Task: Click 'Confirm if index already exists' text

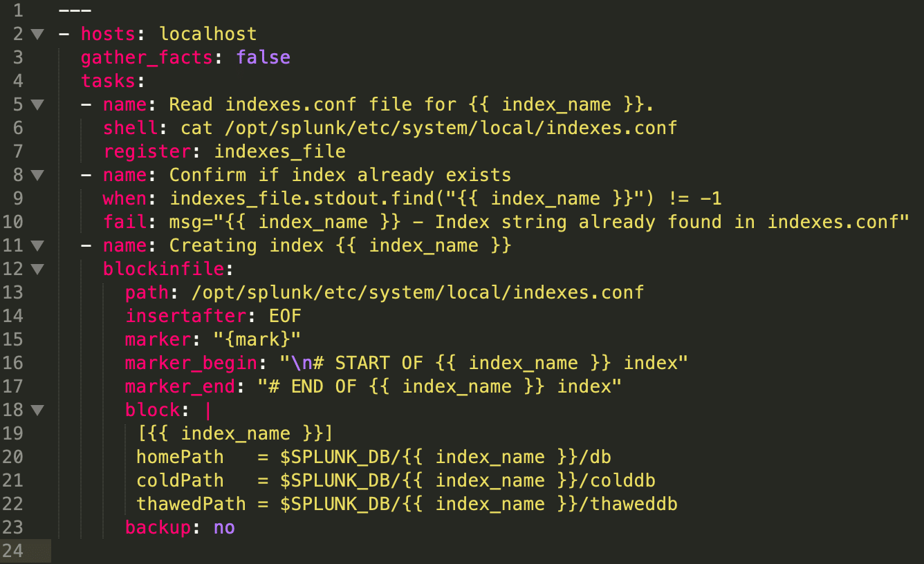Action: point(341,175)
